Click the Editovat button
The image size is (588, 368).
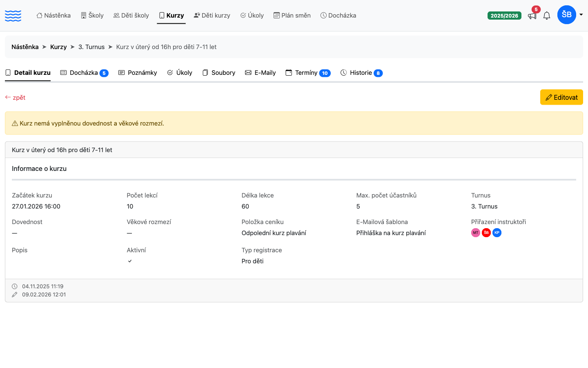click(561, 97)
